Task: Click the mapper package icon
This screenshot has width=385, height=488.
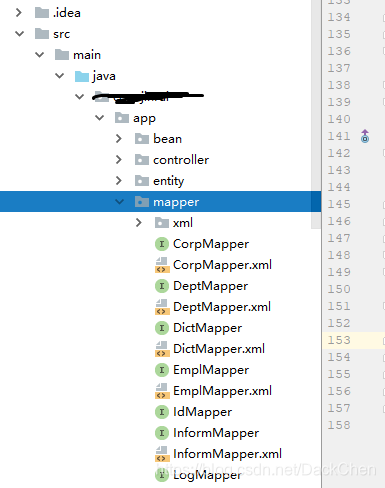Action: [x=142, y=202]
